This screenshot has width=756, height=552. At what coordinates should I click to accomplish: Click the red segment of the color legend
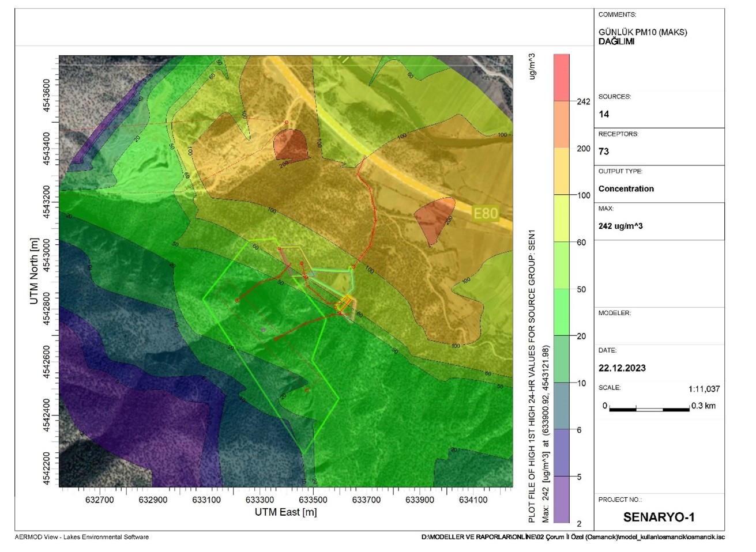click(x=562, y=78)
